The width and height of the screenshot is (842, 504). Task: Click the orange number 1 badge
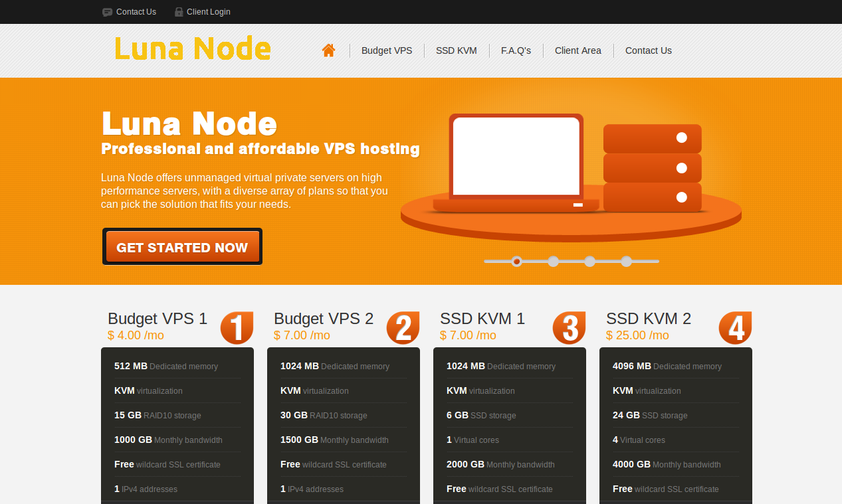pos(237,327)
